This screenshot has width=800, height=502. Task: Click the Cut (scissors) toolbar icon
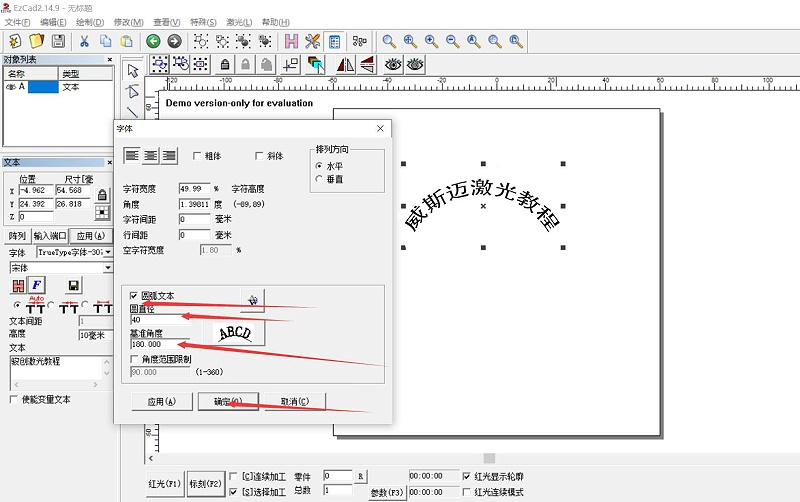click(x=84, y=41)
